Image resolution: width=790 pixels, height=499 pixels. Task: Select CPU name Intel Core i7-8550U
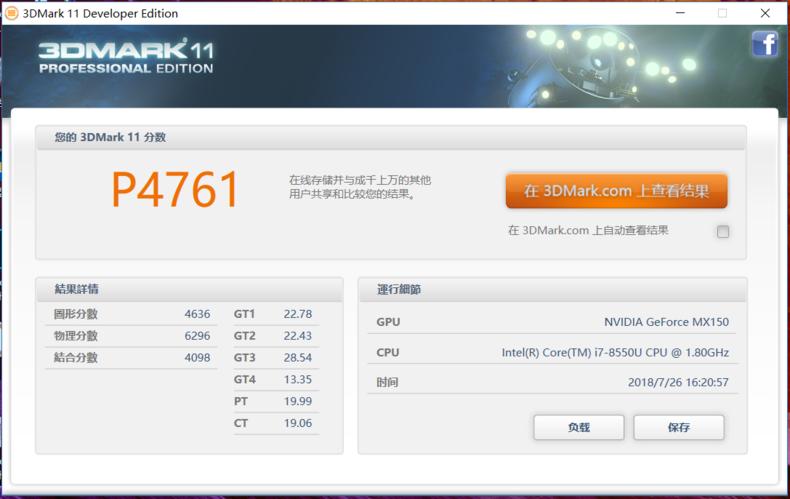[x=615, y=352]
